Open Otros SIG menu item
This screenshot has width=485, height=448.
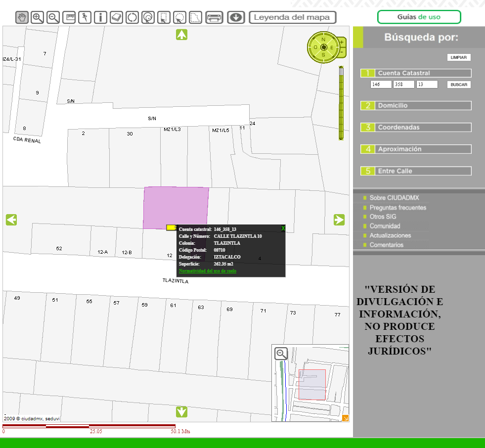pos(383,217)
